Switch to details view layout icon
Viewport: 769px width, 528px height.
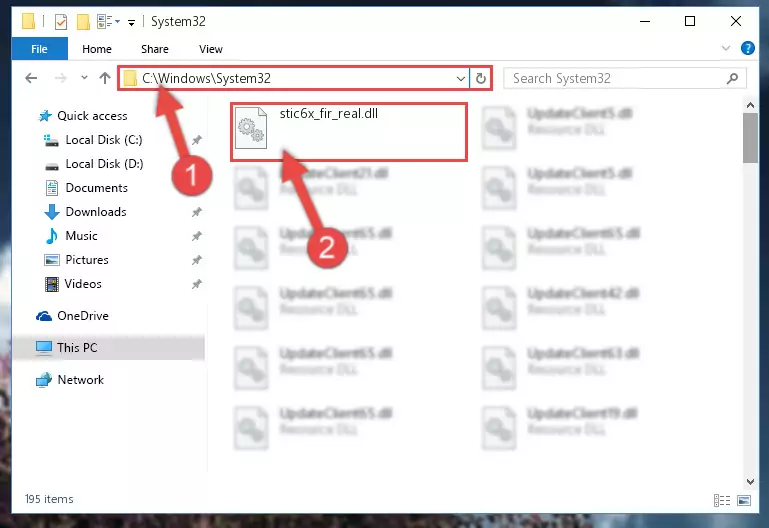tap(722, 501)
